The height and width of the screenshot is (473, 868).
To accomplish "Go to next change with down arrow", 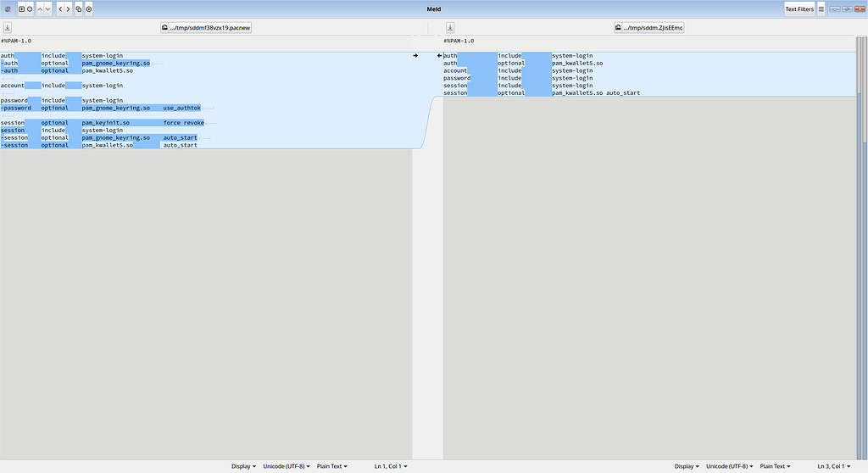I will coord(48,8).
